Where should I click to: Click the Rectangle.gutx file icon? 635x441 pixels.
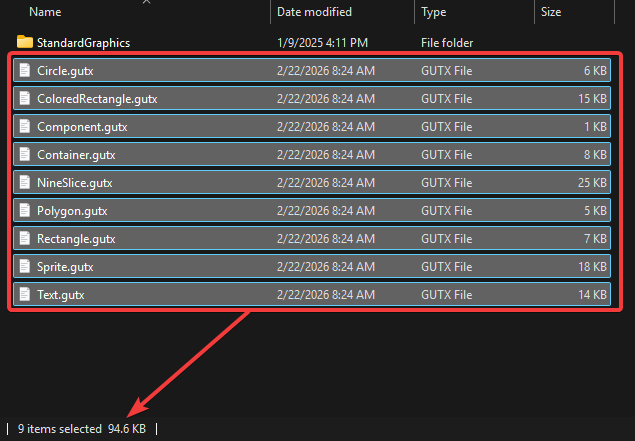[25, 239]
